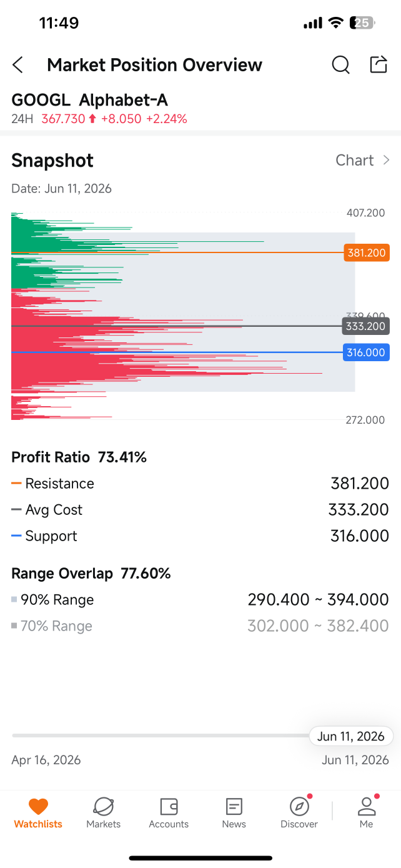
Task: Tap the GOOGL Alphabet-A title
Action: pyautogui.click(x=89, y=100)
